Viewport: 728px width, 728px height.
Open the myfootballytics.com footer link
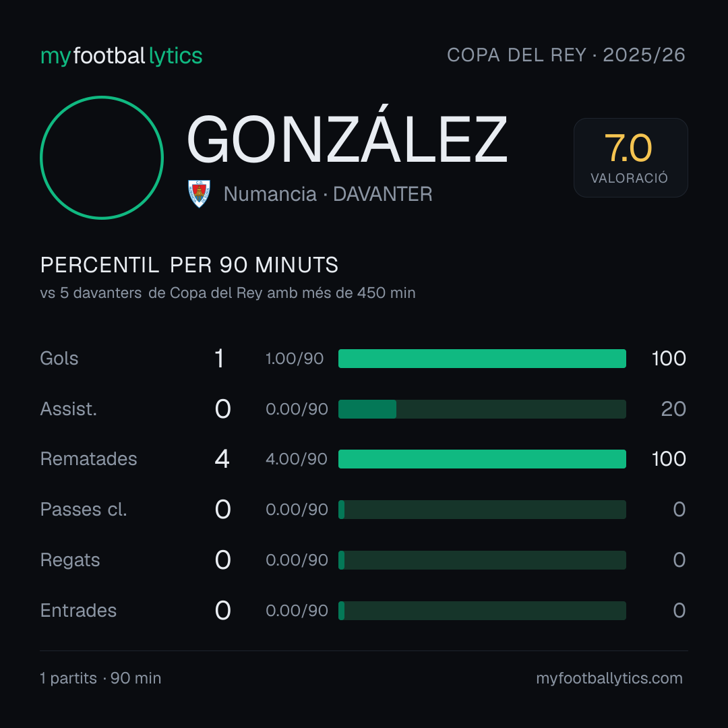(609, 678)
